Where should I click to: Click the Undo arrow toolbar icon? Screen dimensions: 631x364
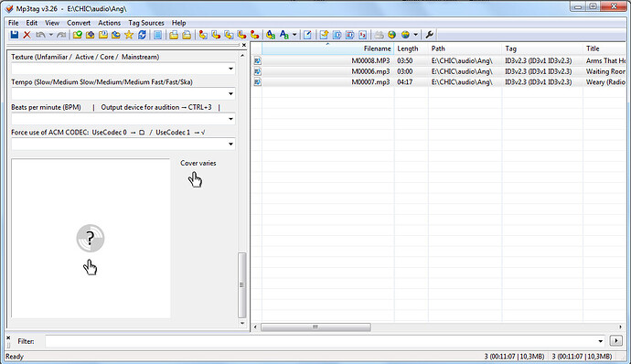[40, 35]
